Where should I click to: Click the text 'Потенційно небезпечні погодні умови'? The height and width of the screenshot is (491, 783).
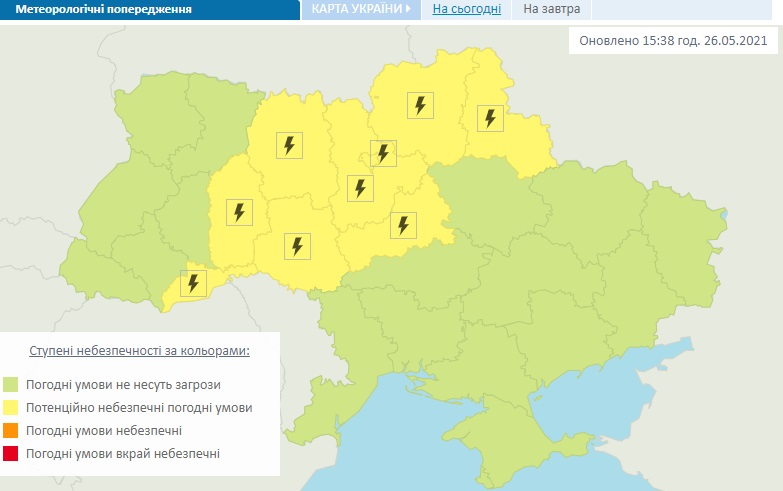click(x=139, y=408)
